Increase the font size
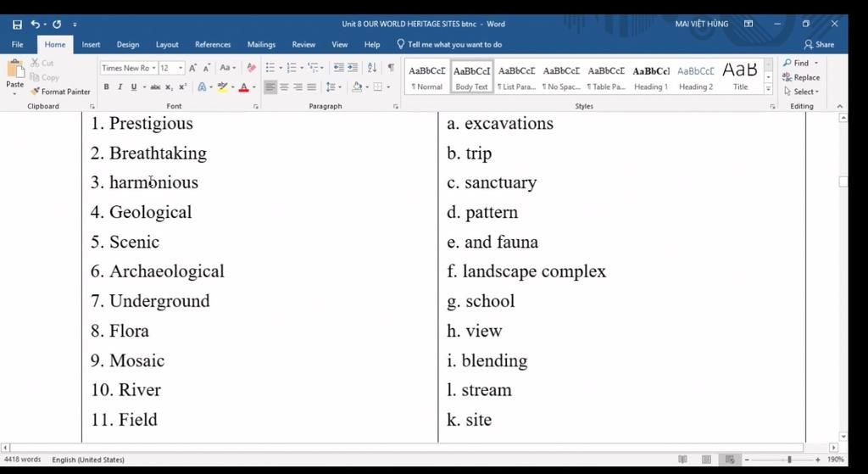 (x=192, y=68)
